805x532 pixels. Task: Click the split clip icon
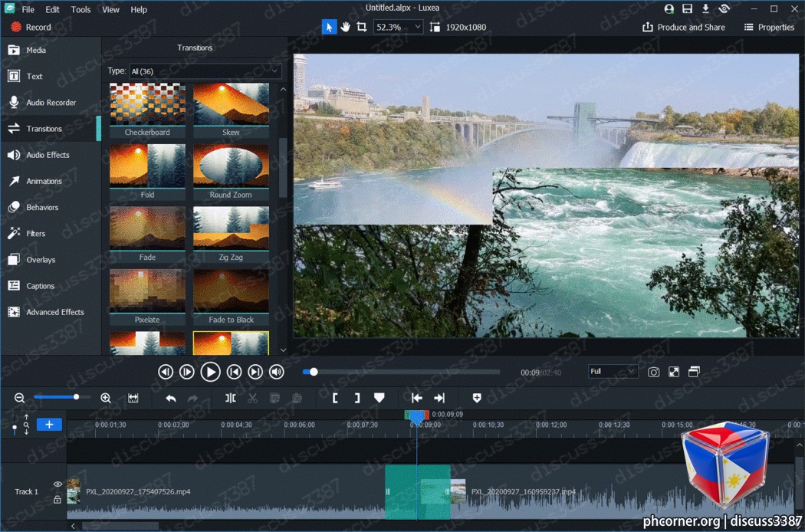coord(231,398)
